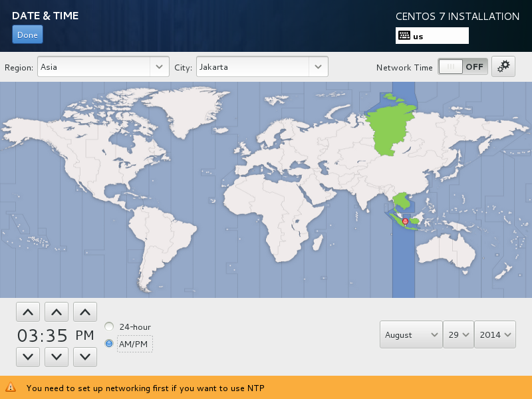Open the NTP settings gear icon
This screenshot has height=399, width=532.
click(x=503, y=66)
